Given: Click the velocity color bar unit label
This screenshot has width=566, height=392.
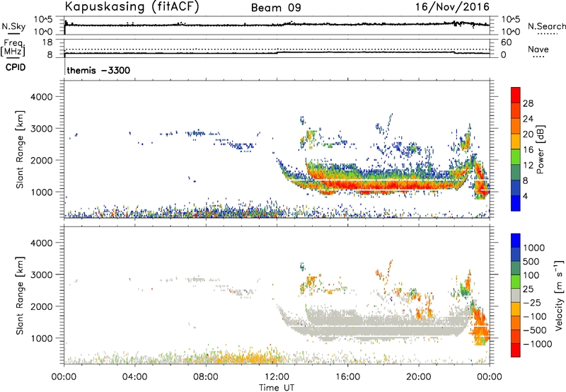Looking at the screenshot, I should [x=559, y=296].
